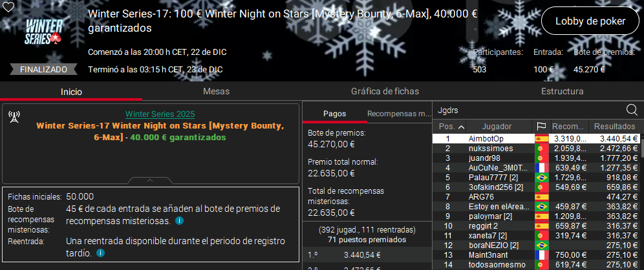
Task: Click the flag icon column header
Action: point(541,126)
